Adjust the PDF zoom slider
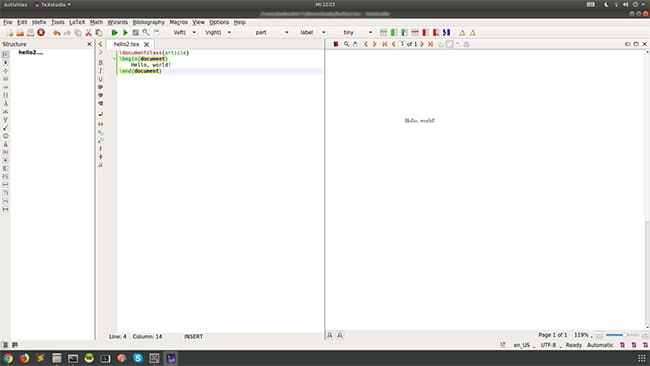The height and width of the screenshot is (366, 650). pyautogui.click(x=622, y=335)
